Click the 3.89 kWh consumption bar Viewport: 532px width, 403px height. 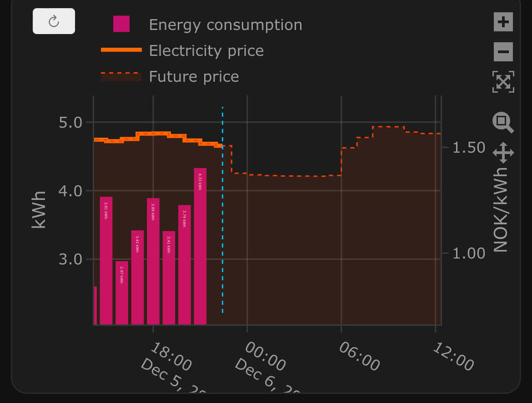(153, 261)
